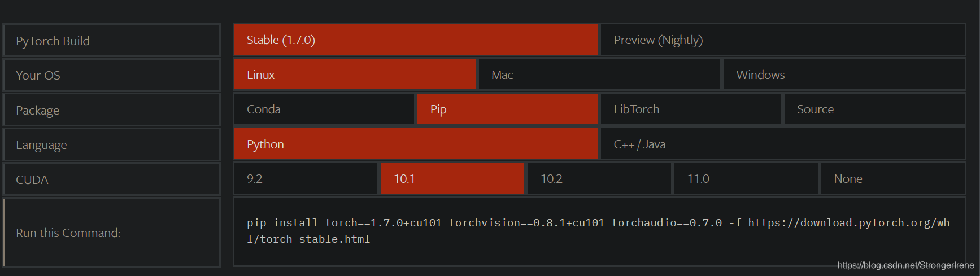Pick CUDA version 11.0
Image resolution: width=980 pixels, height=276 pixels.
(x=746, y=179)
